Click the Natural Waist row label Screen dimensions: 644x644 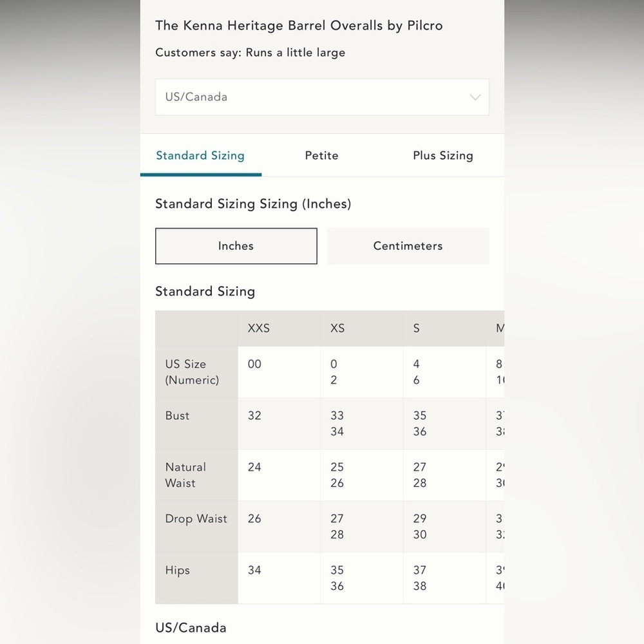tap(185, 475)
